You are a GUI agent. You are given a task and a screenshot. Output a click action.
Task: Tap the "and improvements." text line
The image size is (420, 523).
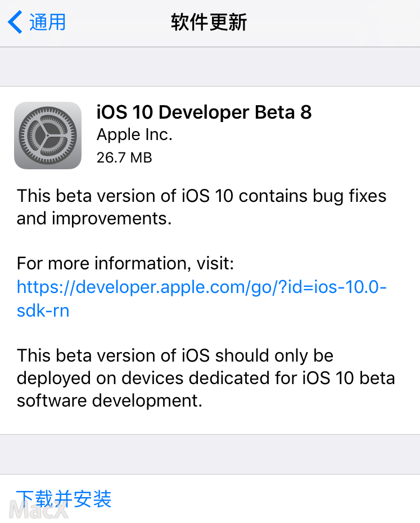[x=94, y=218]
